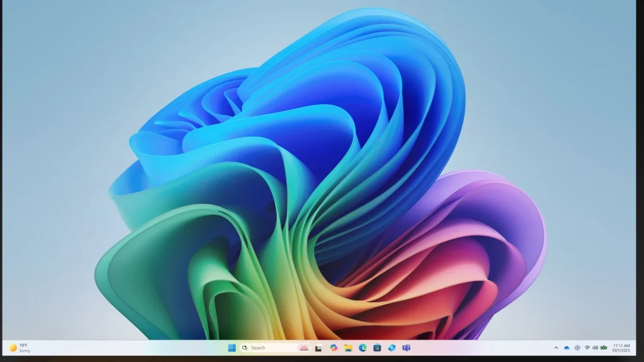Expand the hidden system tray icons

556,348
